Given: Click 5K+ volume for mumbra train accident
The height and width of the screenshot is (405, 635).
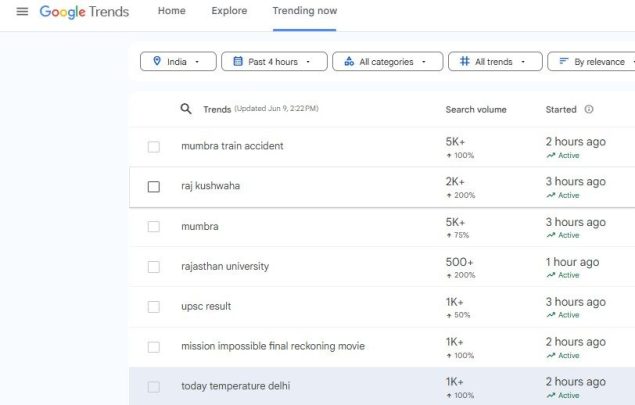Looking at the screenshot, I should 455,142.
